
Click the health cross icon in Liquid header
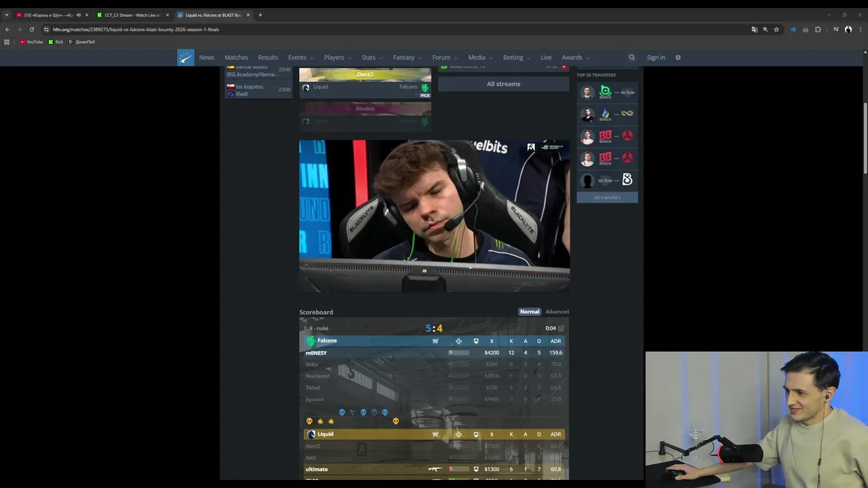(x=458, y=434)
